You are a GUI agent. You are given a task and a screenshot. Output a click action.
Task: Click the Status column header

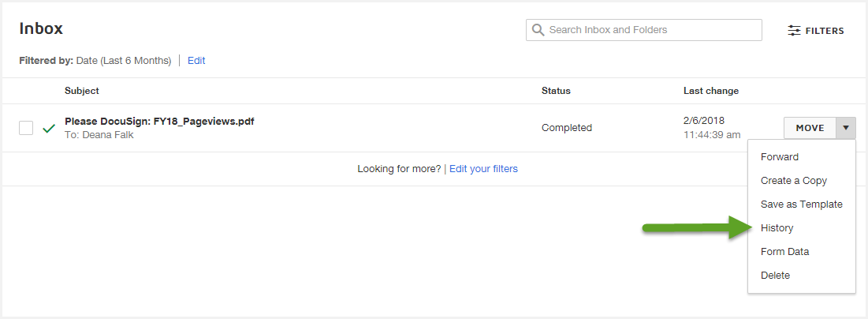(x=556, y=91)
